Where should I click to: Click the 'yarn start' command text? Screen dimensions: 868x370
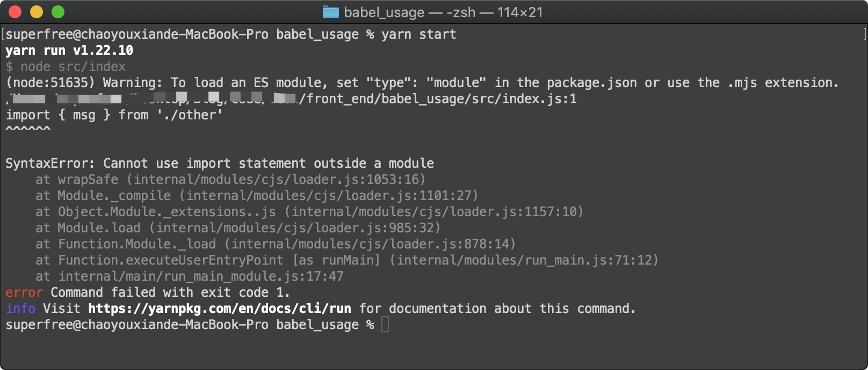[418, 34]
